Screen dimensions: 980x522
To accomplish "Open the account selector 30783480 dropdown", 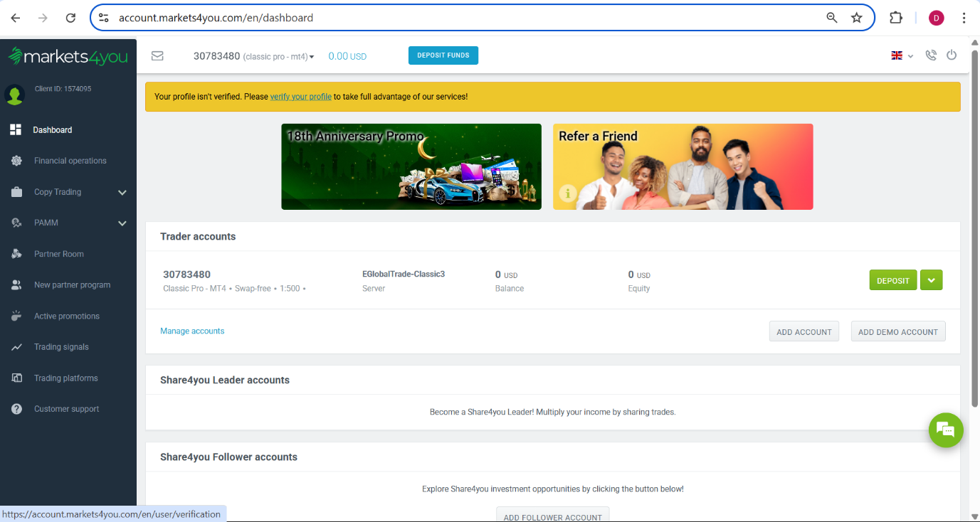I will 253,56.
